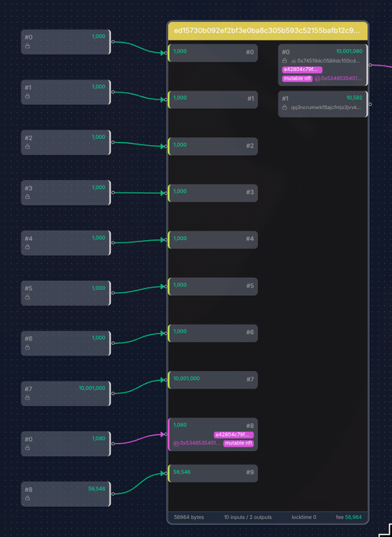This screenshot has width=392, height=537.
Task: Click lock icon in left source node #3
Action: [x=28, y=197]
